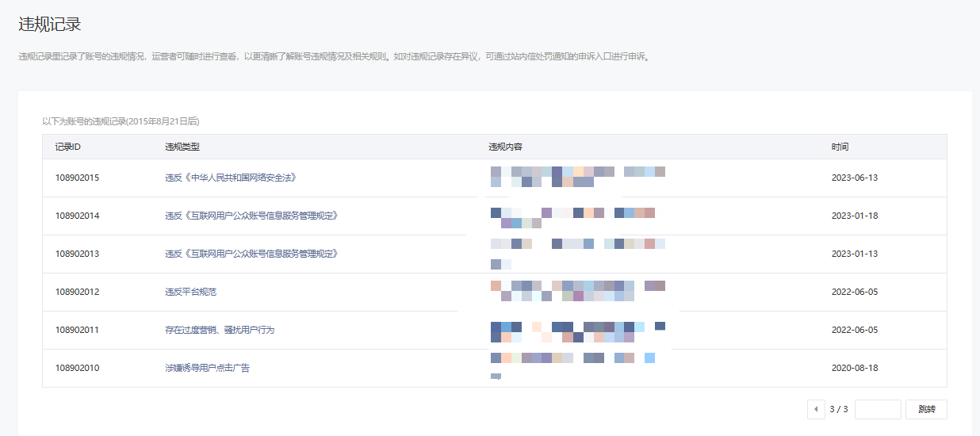Select the 违规内容 column header
The height and width of the screenshot is (436, 980).
[505, 147]
